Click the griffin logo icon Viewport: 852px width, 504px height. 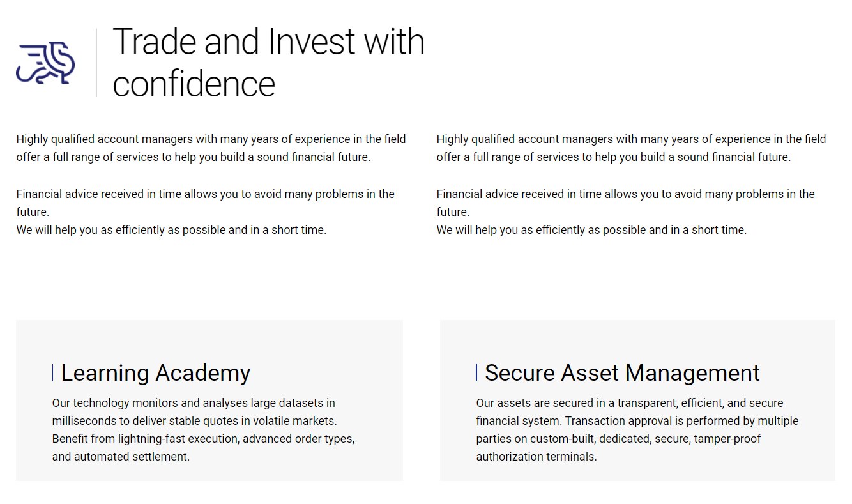(x=45, y=63)
